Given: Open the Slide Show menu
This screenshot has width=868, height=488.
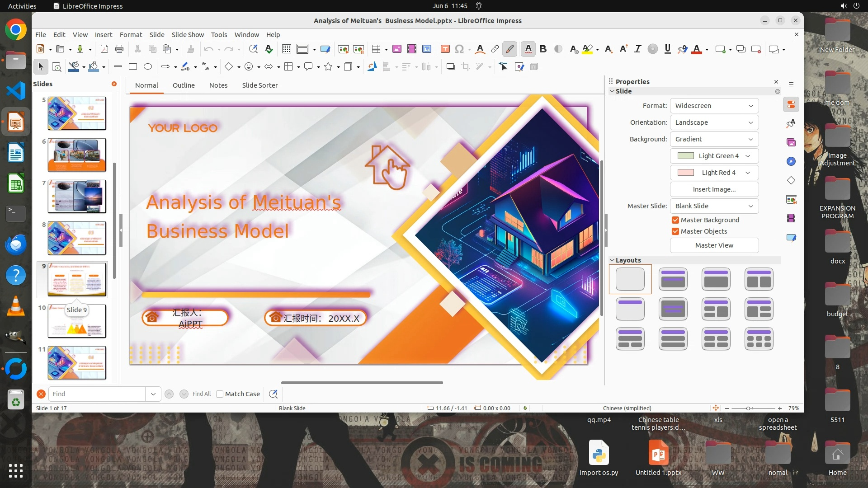Looking at the screenshot, I should (x=188, y=35).
